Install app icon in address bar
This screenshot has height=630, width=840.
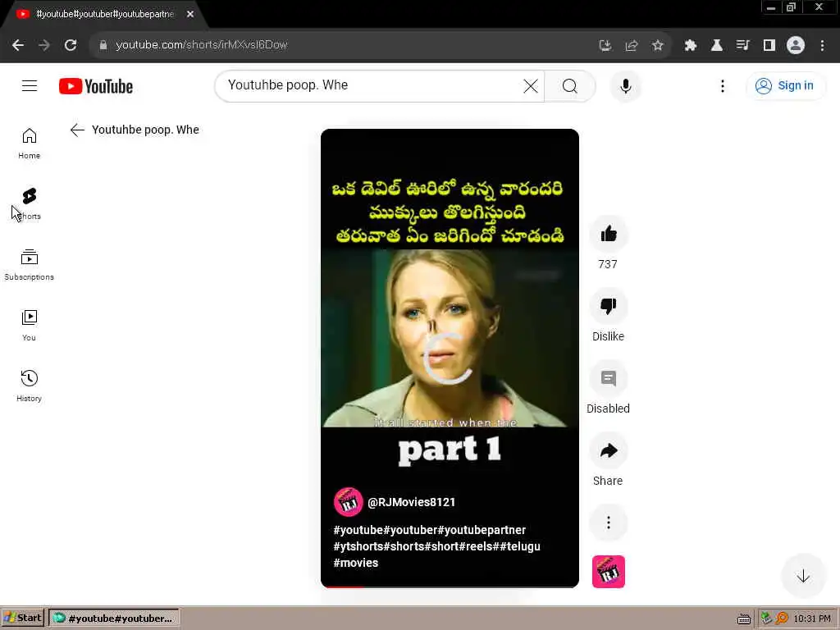[x=605, y=46]
